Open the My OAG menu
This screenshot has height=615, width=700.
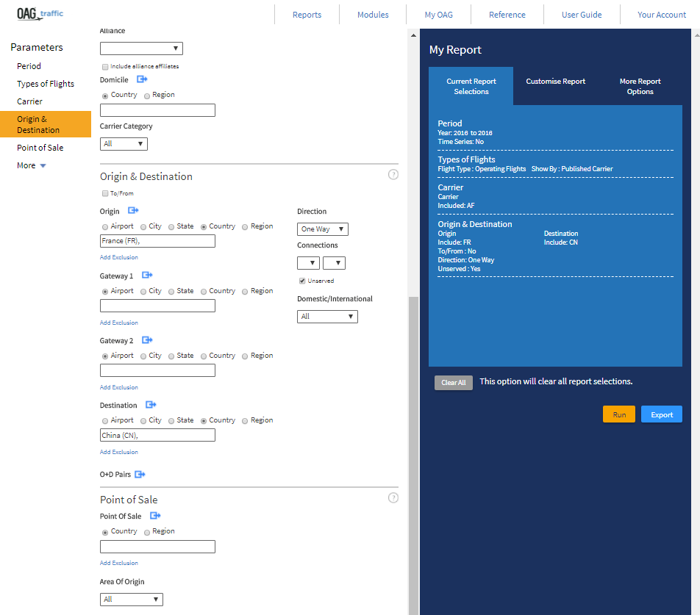439,15
